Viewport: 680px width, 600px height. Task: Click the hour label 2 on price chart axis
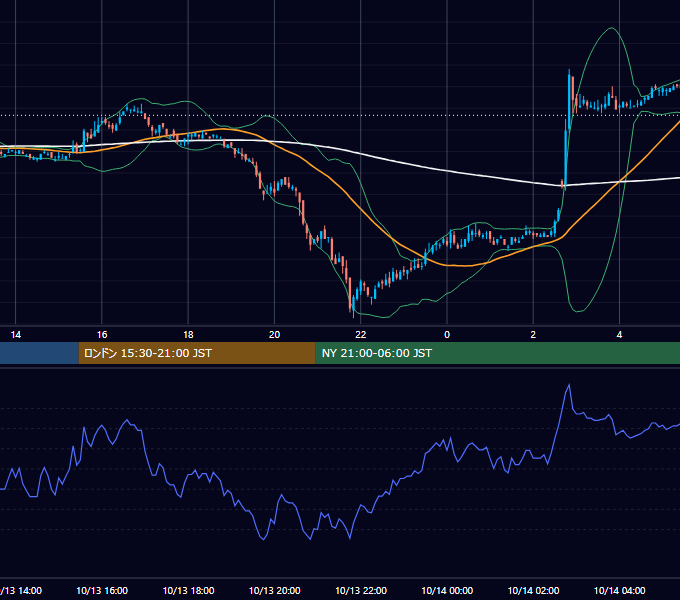click(533, 335)
